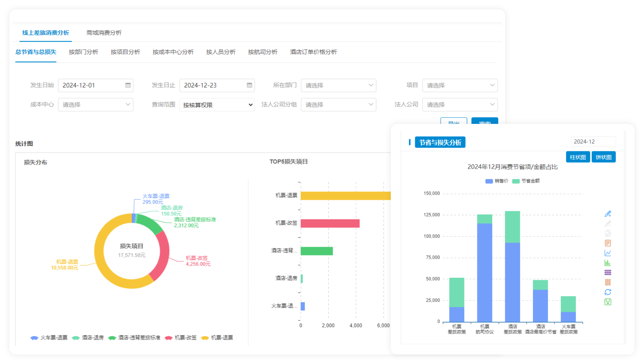This screenshot has width=644, height=364.
Task: Click the 柱状图 button
Action: 578,157
